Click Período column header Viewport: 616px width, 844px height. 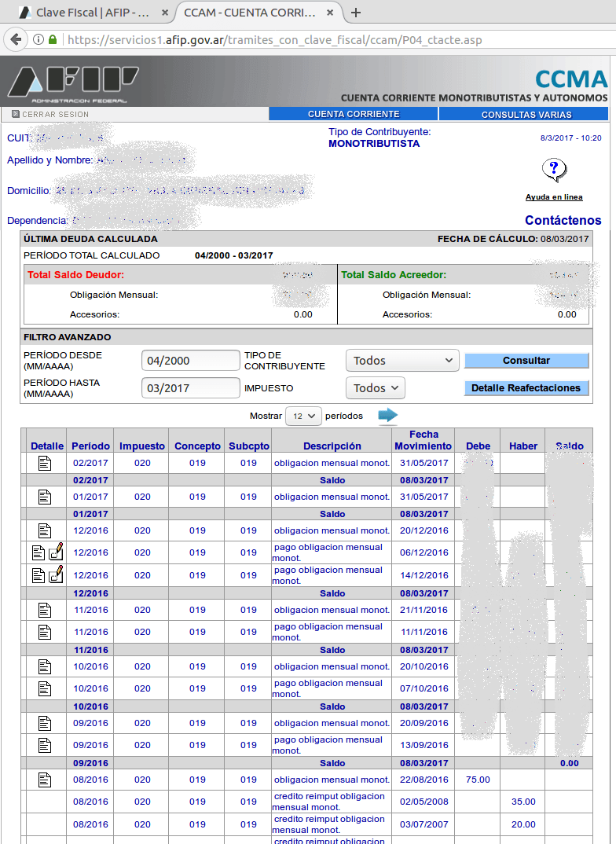tap(91, 446)
